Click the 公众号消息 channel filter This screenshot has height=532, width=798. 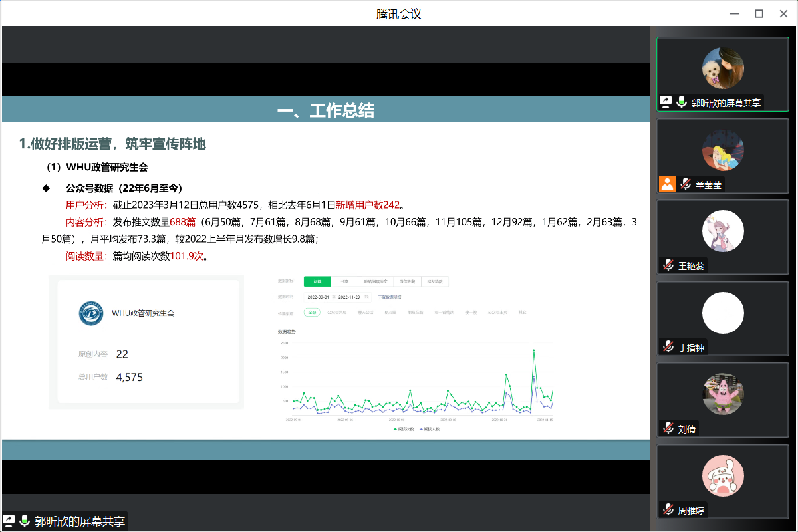337,312
